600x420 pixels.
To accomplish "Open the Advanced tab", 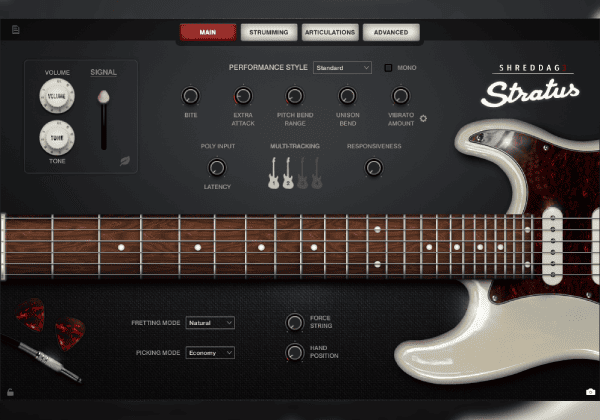I will (x=391, y=32).
